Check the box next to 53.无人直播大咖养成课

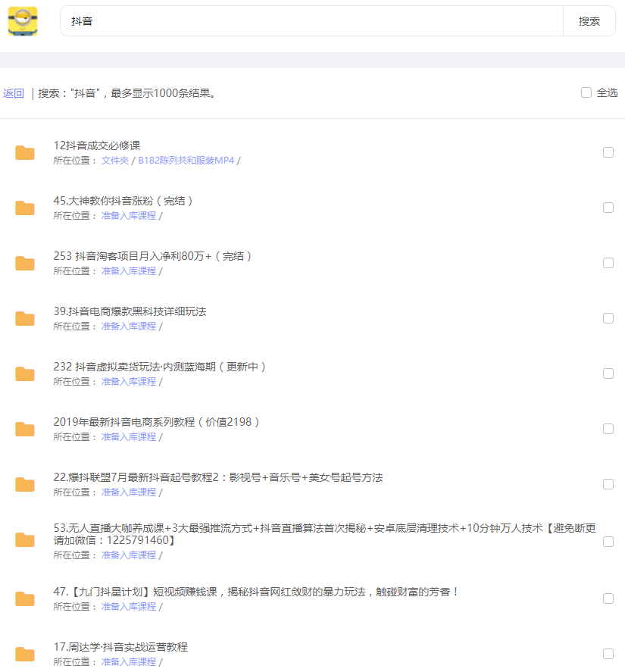(608, 541)
